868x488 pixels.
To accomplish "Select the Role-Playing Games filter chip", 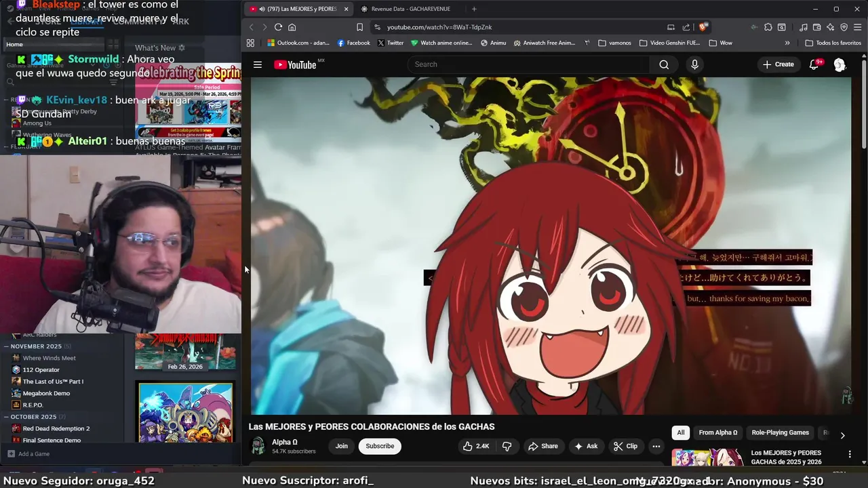I will (x=780, y=432).
